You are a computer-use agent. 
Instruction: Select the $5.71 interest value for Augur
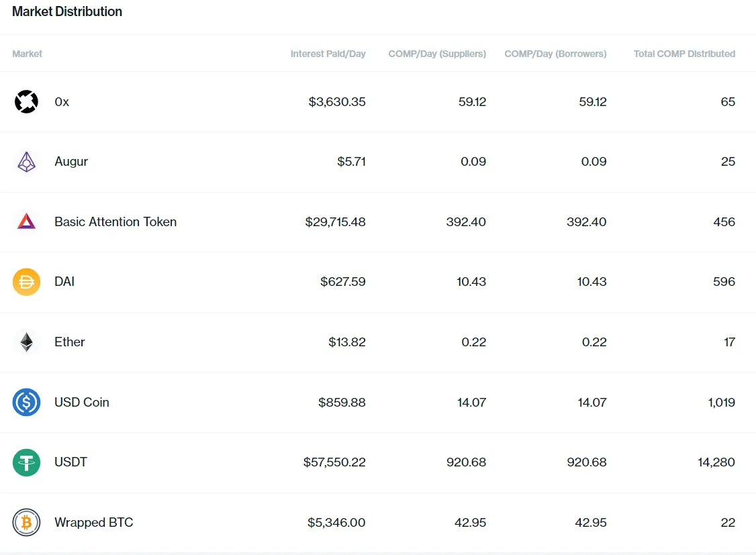click(352, 161)
